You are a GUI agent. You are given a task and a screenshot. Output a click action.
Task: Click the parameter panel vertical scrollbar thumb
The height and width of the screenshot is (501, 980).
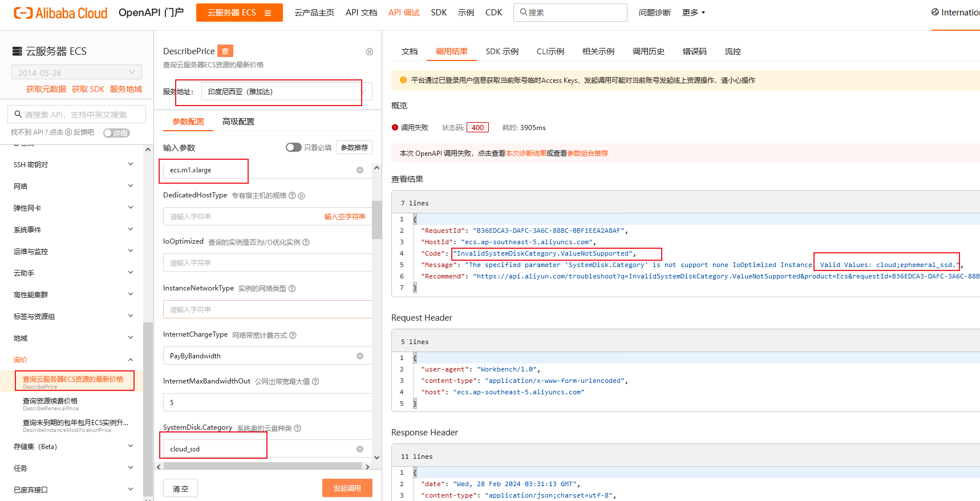(376, 220)
